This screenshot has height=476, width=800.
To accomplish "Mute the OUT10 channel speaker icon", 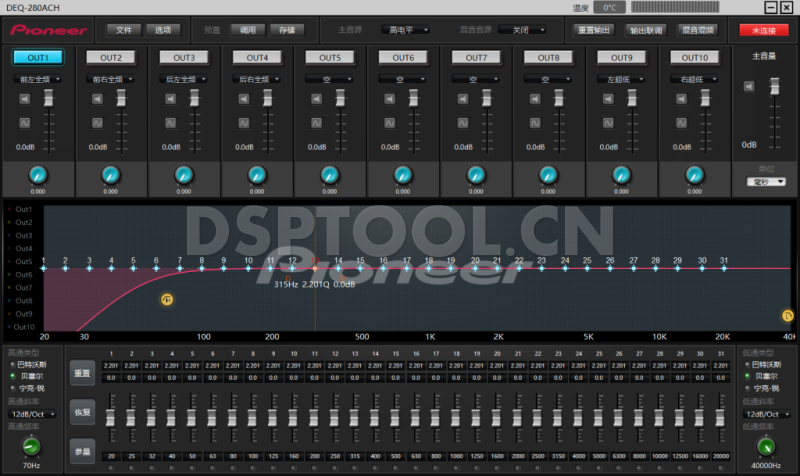I will [x=681, y=98].
